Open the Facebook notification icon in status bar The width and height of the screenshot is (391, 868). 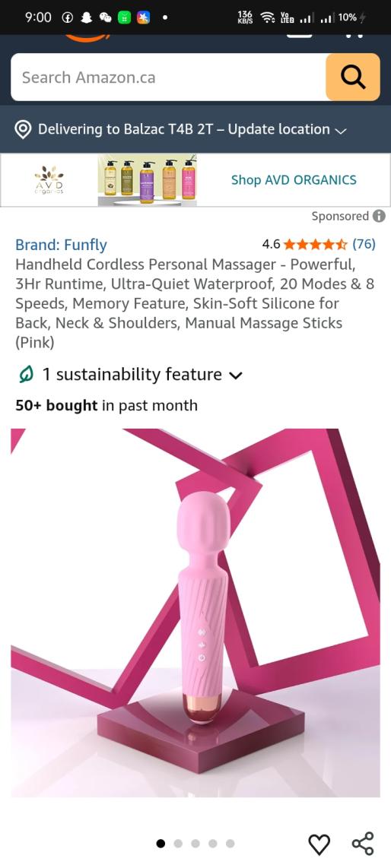coord(67,17)
